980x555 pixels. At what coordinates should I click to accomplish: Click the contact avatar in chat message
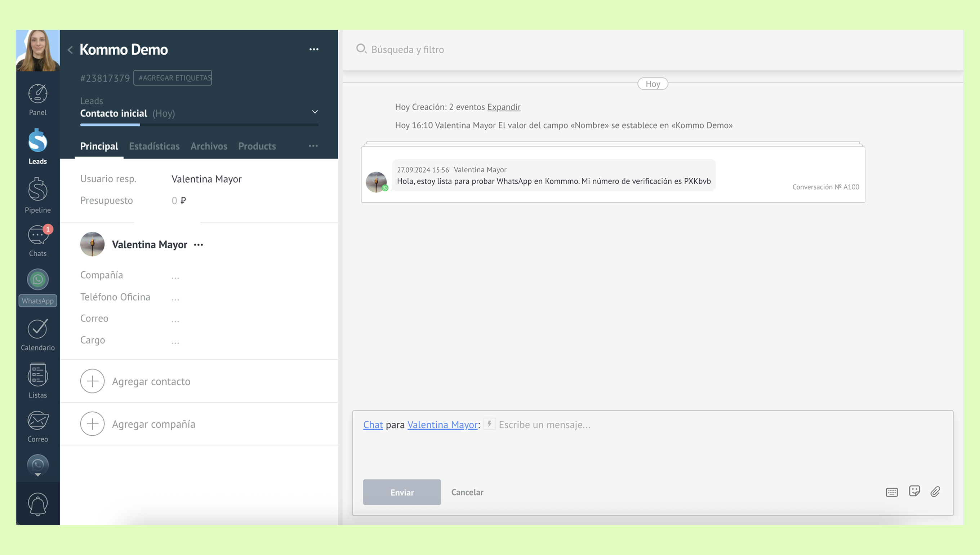pos(377,182)
